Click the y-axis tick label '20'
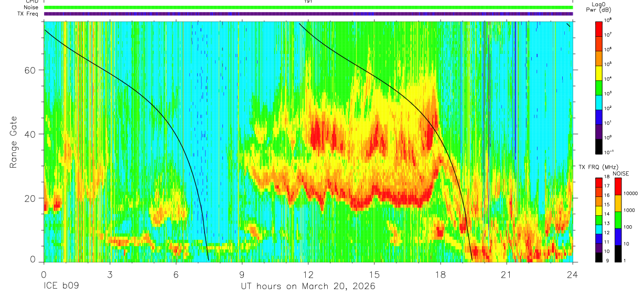The height and width of the screenshot is (297, 644). click(30, 198)
